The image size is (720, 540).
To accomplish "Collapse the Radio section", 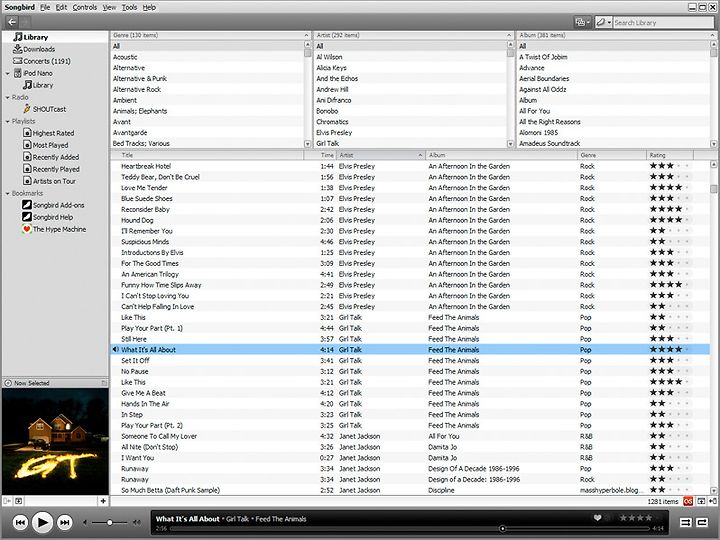I will pos(7,97).
